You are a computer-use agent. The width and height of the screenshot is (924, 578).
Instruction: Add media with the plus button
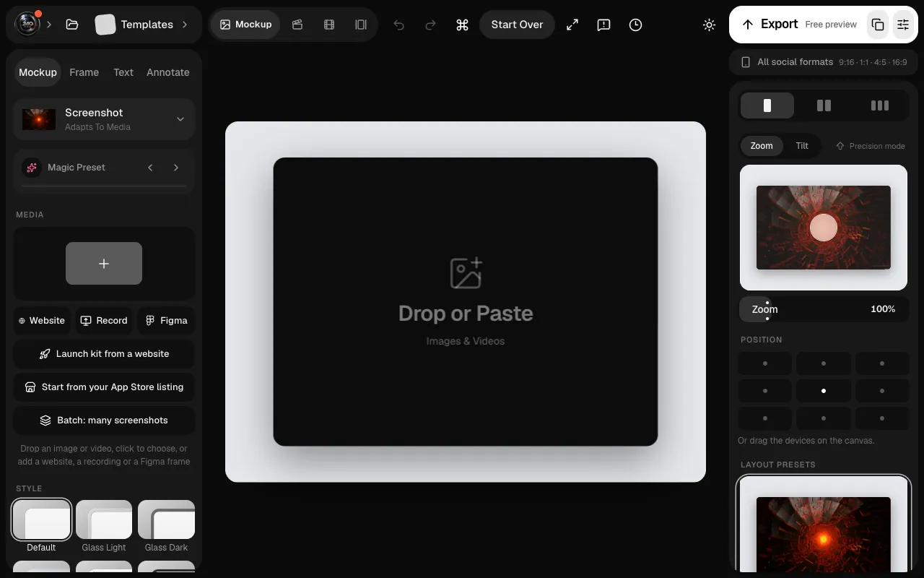(104, 263)
